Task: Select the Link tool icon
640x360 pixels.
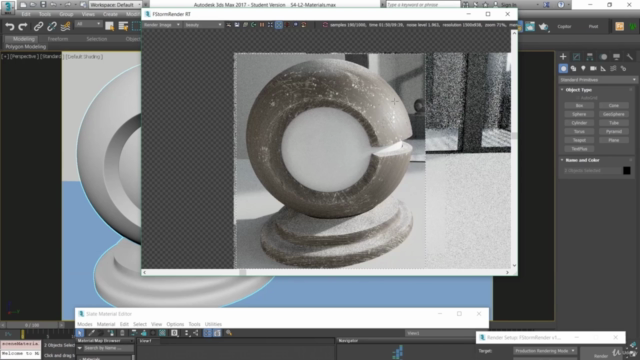Action: click(x=38, y=27)
